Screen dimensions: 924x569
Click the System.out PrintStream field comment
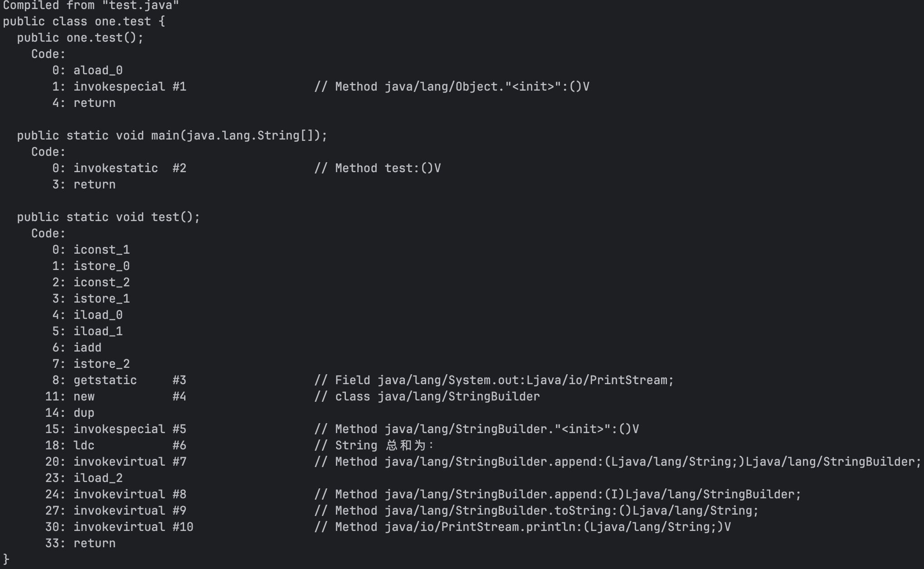(x=494, y=380)
